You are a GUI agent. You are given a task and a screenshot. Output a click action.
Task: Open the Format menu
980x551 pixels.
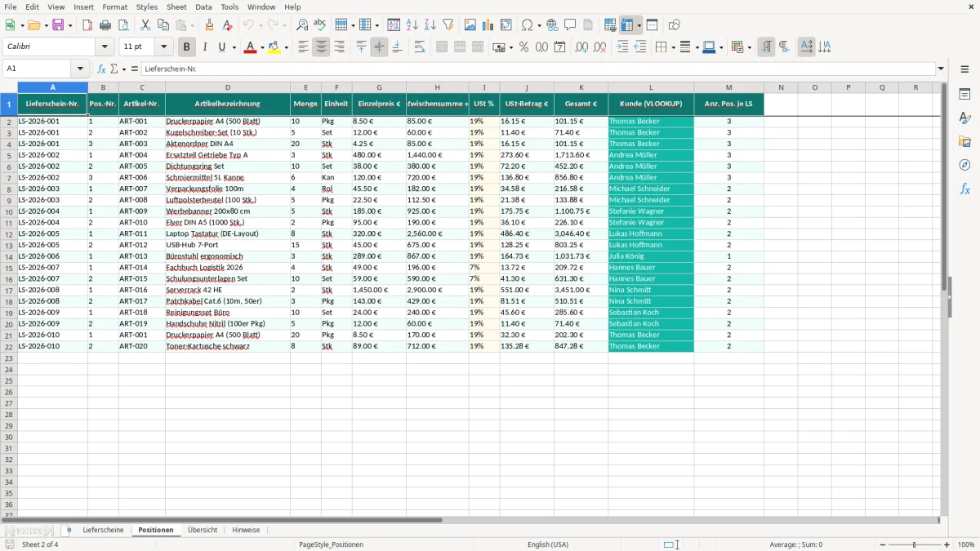click(x=114, y=7)
